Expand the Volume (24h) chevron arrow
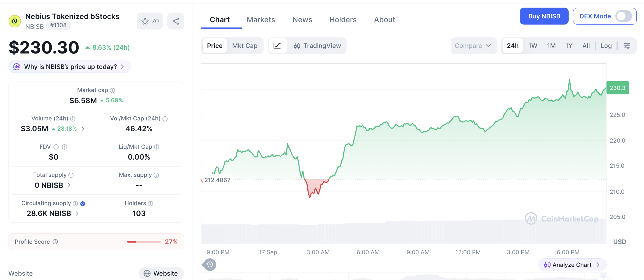The width and height of the screenshot is (644, 280). [83, 129]
